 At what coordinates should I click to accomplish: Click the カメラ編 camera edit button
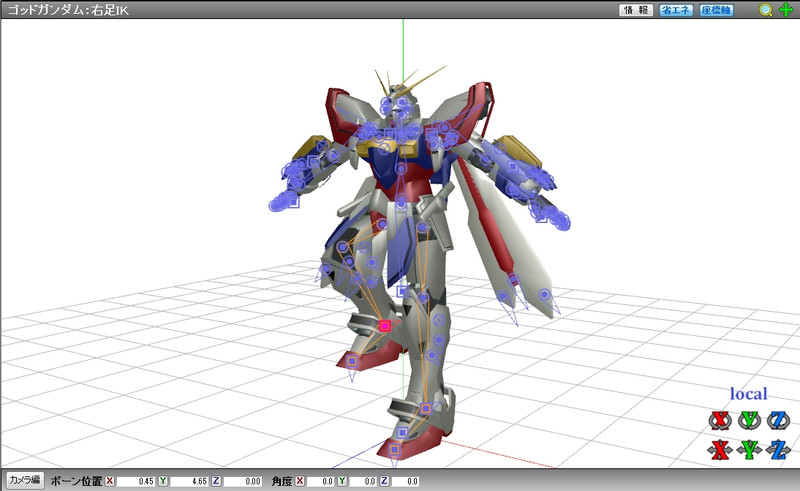[24, 480]
